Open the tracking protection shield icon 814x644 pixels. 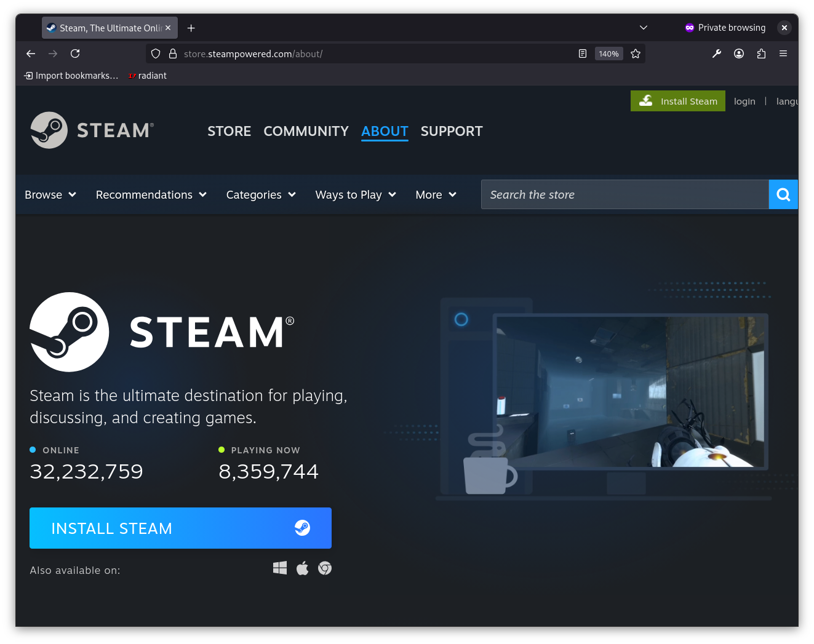156,54
